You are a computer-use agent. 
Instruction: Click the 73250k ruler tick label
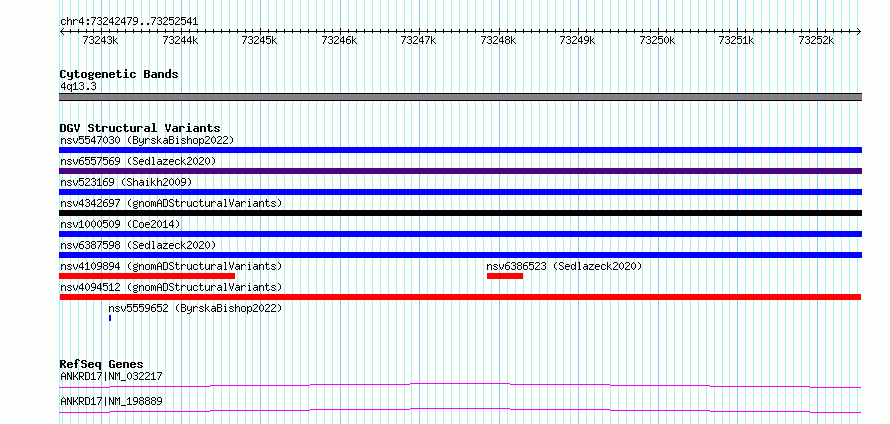[x=656, y=40]
